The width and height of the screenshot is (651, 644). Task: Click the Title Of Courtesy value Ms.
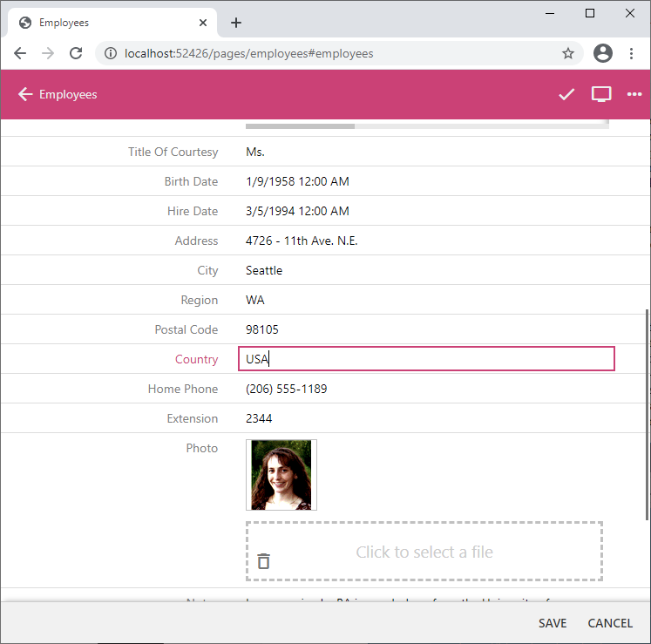click(x=255, y=152)
